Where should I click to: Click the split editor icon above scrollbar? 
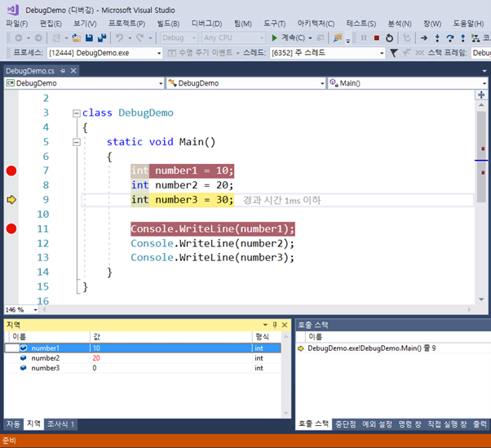tap(481, 95)
